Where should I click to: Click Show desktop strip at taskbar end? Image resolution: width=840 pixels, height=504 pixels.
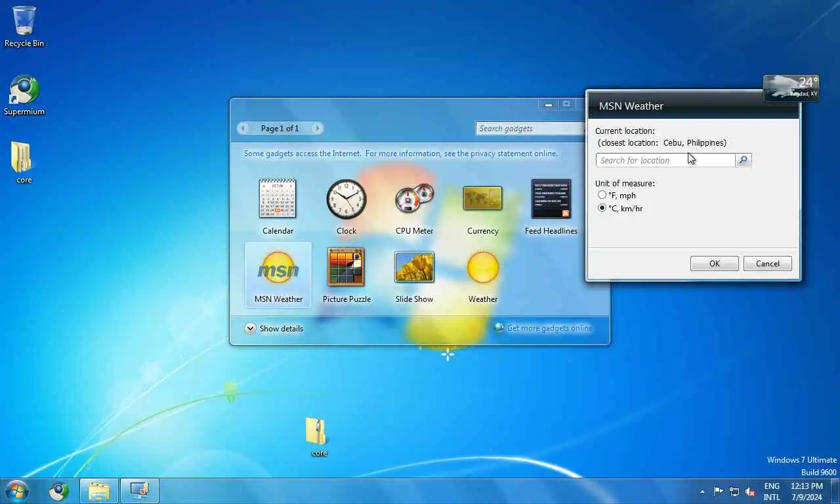click(x=835, y=491)
